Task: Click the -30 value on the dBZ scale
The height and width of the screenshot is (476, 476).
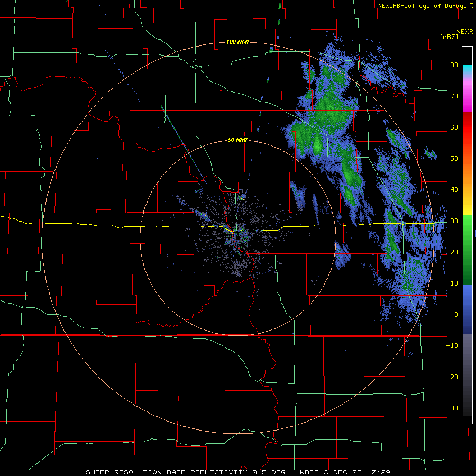Action: pyautogui.click(x=452, y=408)
